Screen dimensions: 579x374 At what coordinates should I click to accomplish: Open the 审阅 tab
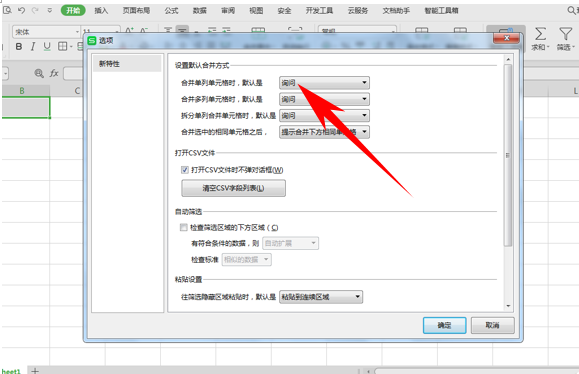228,11
